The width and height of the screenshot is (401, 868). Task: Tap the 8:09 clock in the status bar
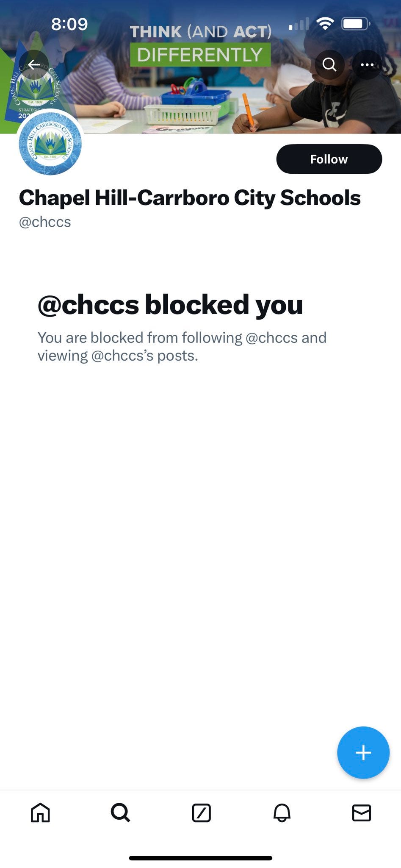coord(69,24)
